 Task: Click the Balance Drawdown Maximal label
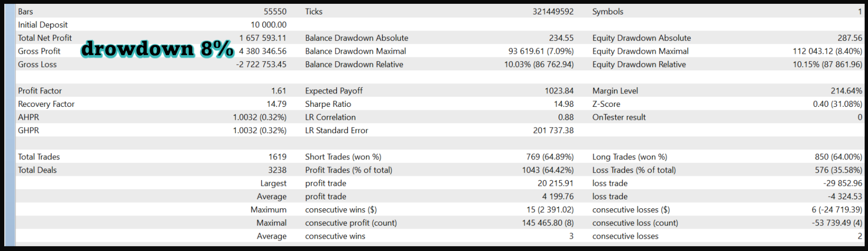(x=355, y=51)
